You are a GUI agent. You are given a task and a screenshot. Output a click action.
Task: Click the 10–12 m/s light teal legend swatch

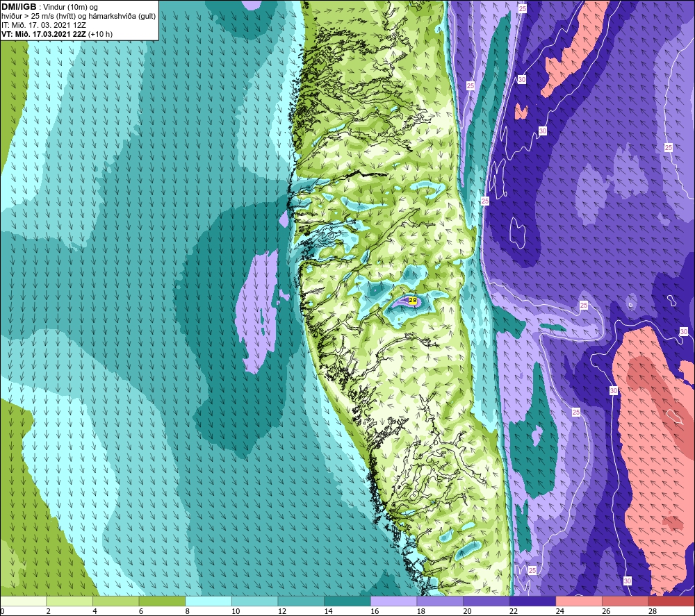point(255,601)
